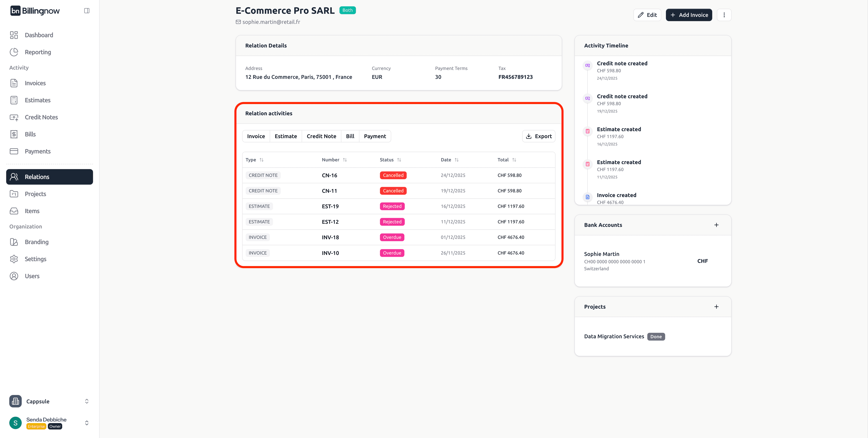
Task: Export the relation activities
Action: click(x=538, y=136)
